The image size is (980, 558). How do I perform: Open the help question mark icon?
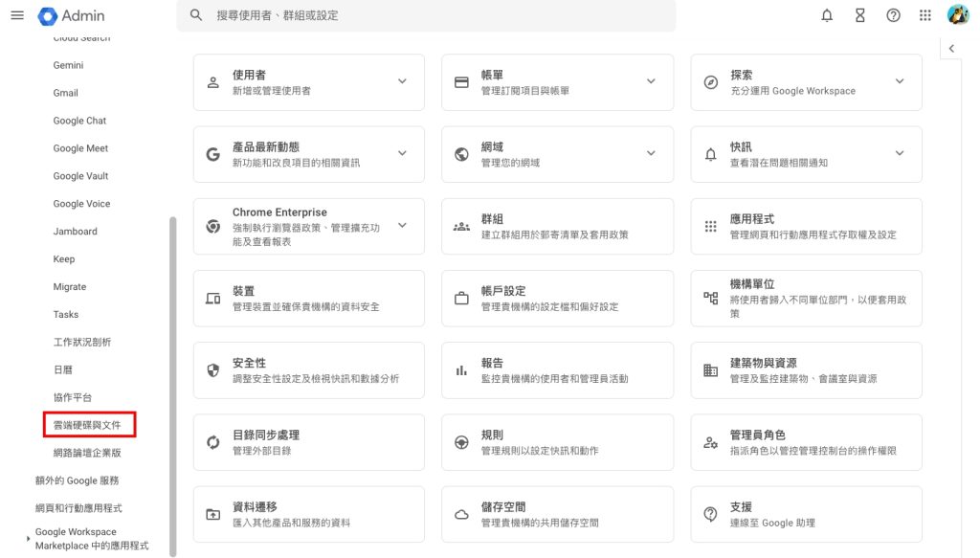[x=893, y=15]
